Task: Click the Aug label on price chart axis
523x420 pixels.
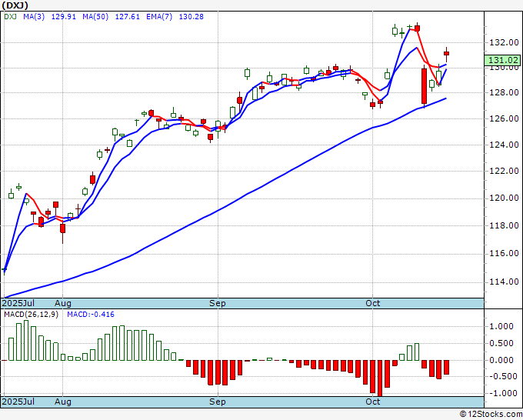Action: pyautogui.click(x=63, y=303)
